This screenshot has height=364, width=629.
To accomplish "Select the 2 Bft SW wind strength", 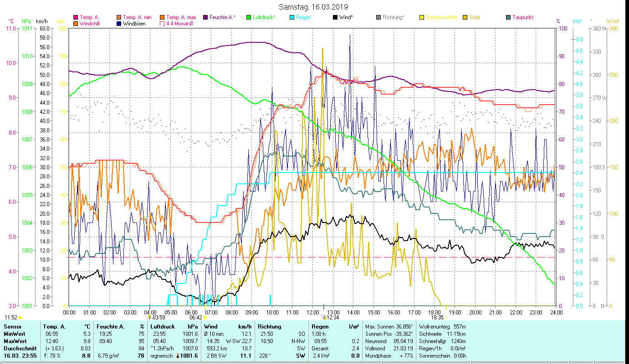I will (216, 356).
